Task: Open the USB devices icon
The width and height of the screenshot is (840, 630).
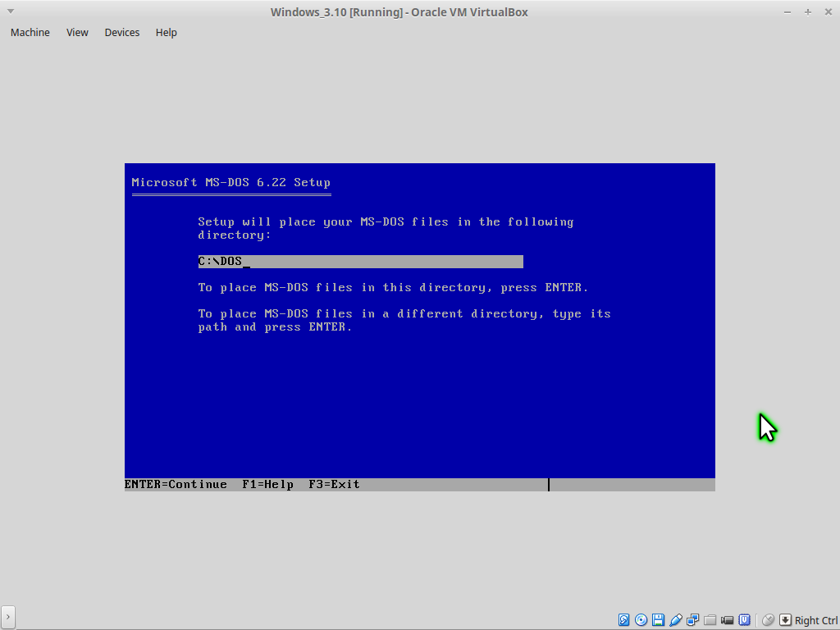Action: tap(676, 620)
